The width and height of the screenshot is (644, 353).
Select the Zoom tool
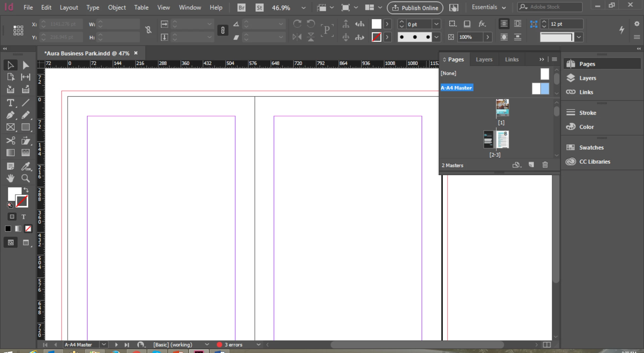tap(25, 178)
